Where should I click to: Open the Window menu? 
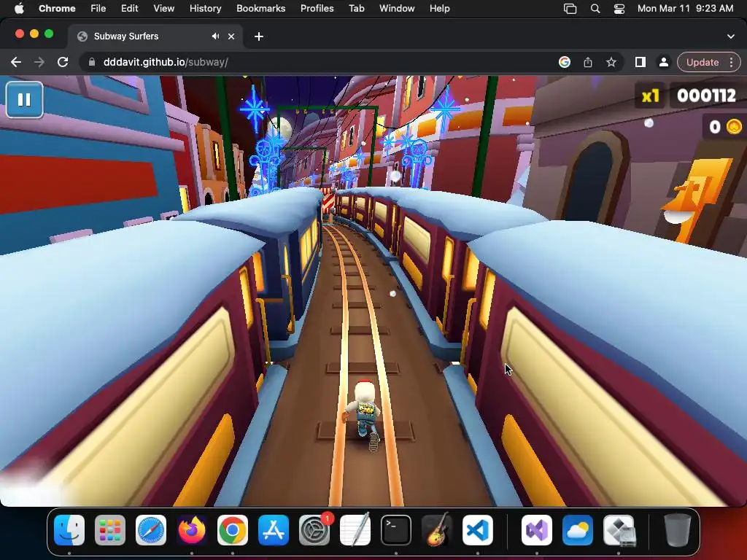[x=397, y=8]
